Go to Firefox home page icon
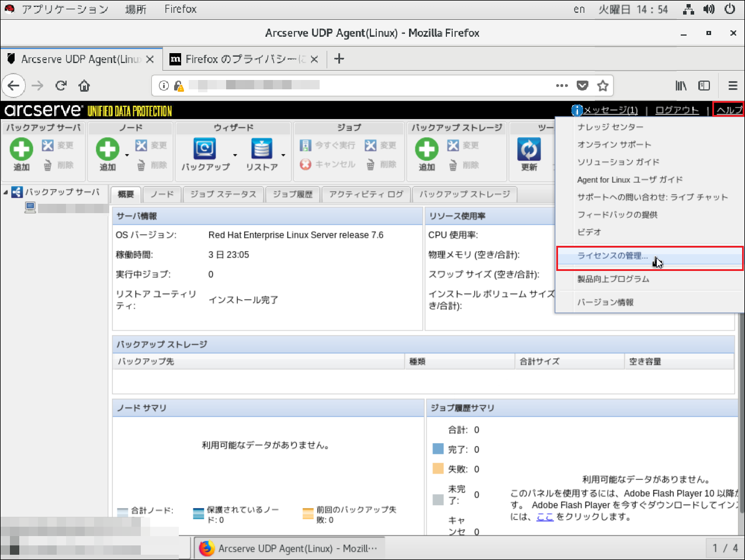Screen dimensions: 745x560 (x=84, y=86)
